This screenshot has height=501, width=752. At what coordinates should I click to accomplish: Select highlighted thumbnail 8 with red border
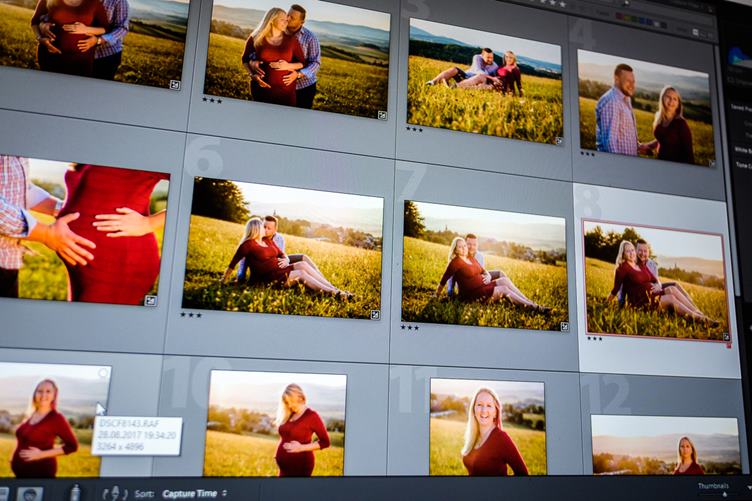[x=656, y=280]
